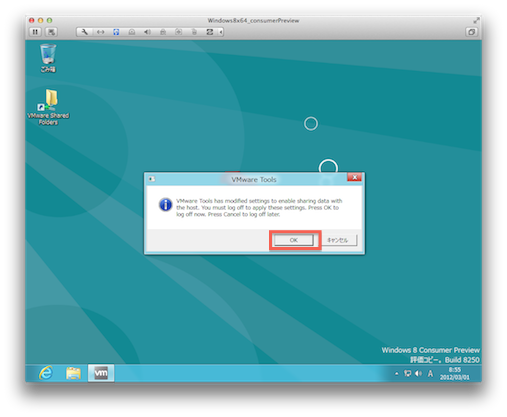Click the network tray icon
The image size is (507, 417).
[x=407, y=374]
